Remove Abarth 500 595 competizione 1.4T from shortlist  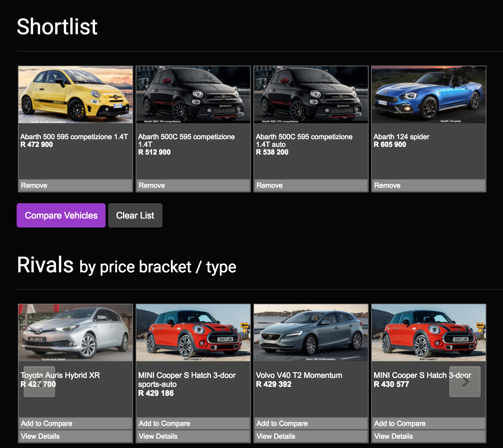tap(75, 185)
